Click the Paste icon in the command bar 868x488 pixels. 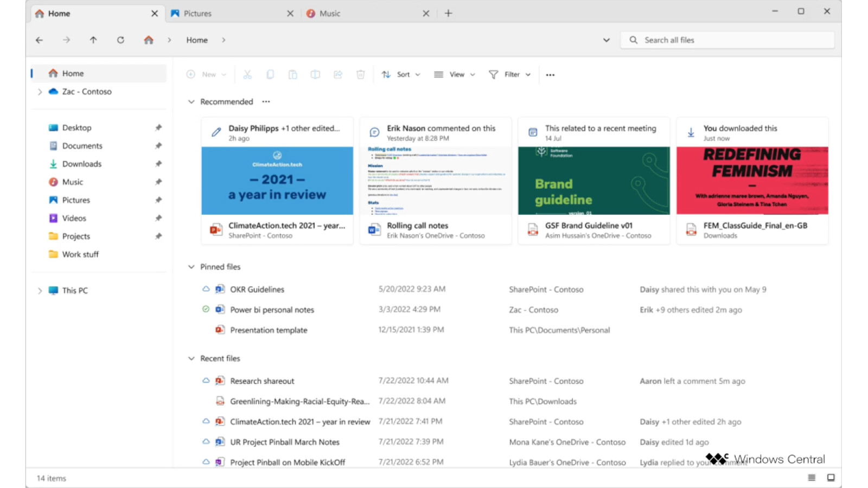click(293, 74)
